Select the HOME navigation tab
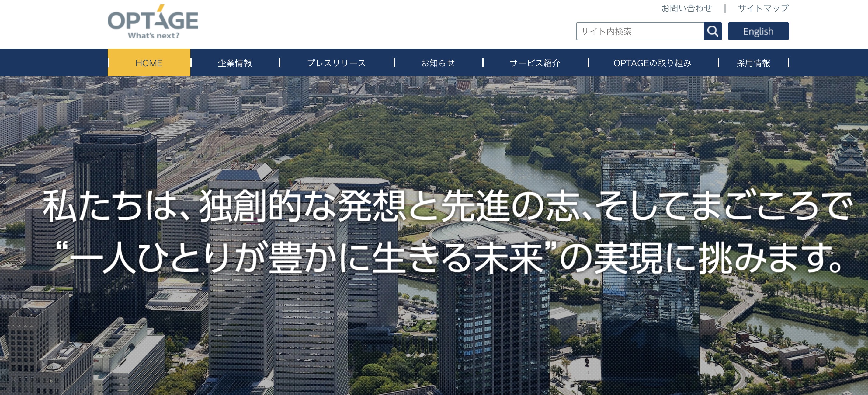868x395 pixels. [x=149, y=63]
